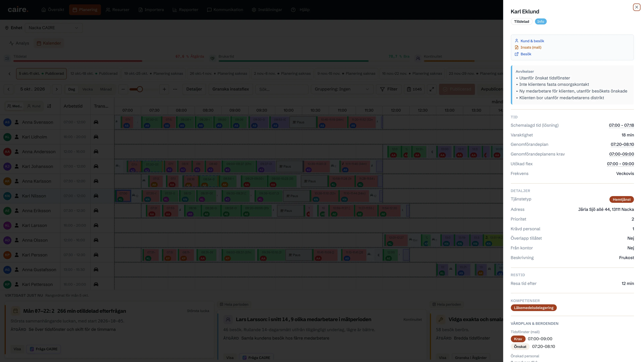Open the Gruppering: Ingen dropdown
The image size is (644, 362).
(342, 89)
